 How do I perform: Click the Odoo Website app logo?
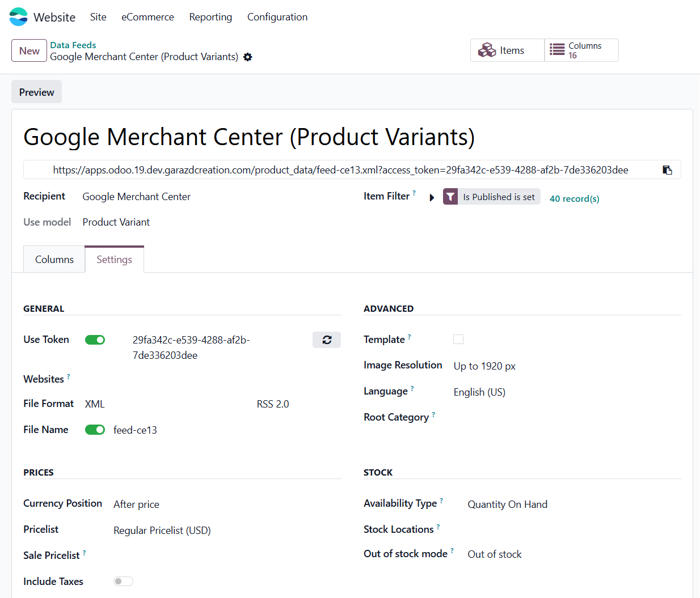tap(19, 17)
